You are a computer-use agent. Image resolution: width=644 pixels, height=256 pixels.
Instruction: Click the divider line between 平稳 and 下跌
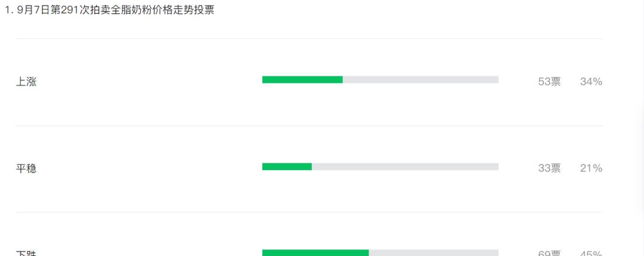[309, 212]
